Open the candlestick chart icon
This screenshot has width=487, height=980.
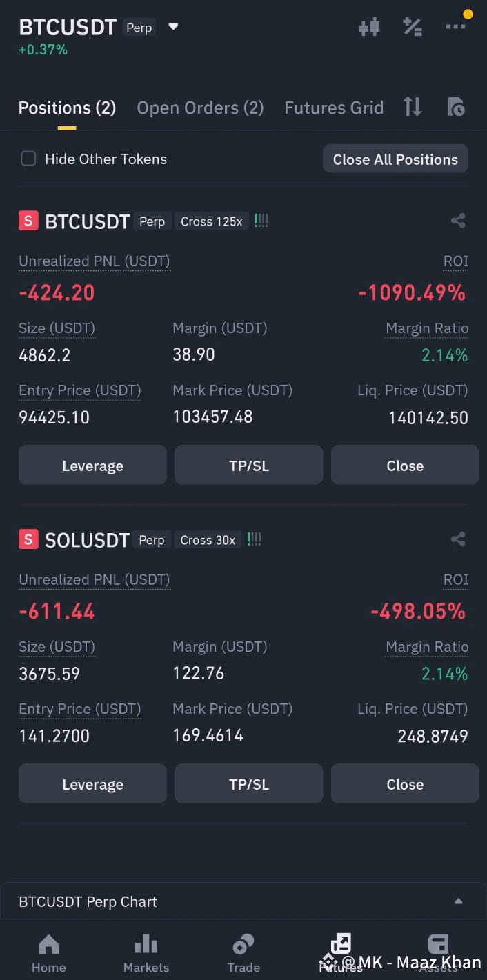[369, 27]
